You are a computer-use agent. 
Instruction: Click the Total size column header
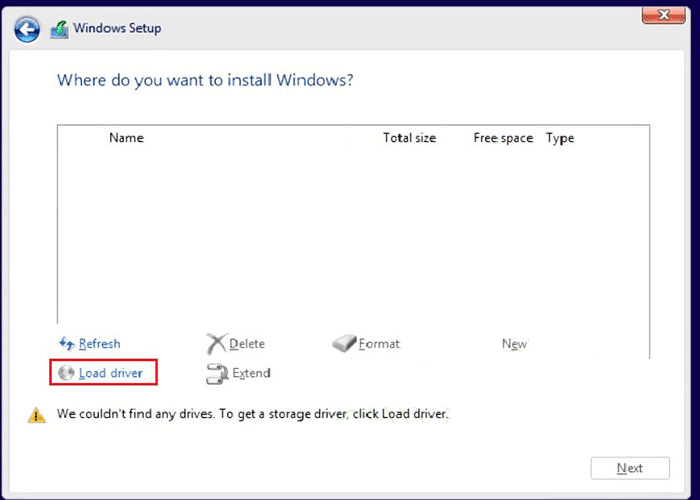[409, 138]
